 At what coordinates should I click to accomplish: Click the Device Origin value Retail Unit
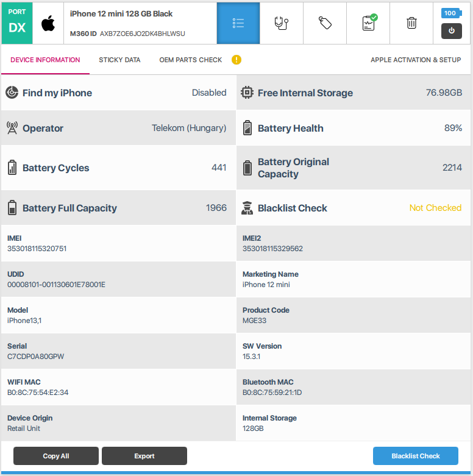[x=24, y=428]
